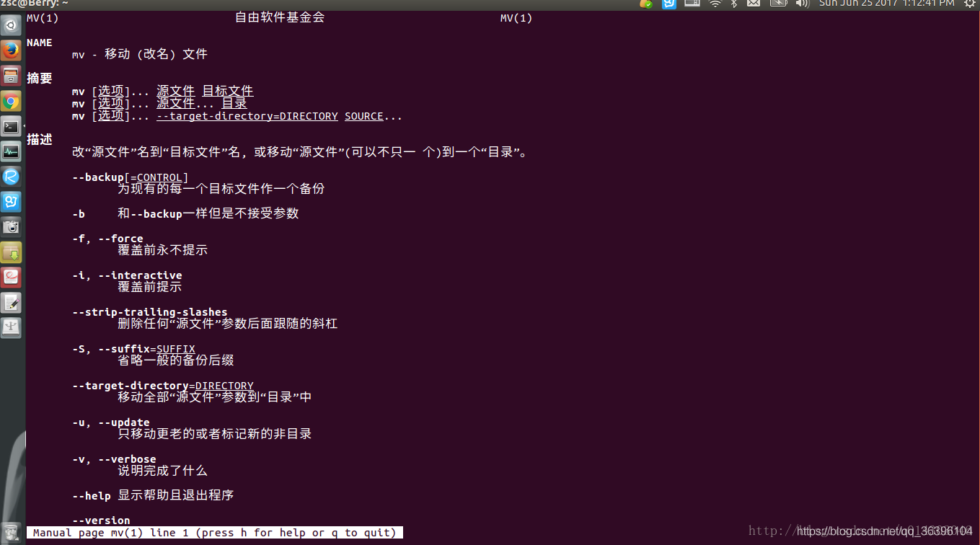Click the underlined 'SOURCE' in synopsis
This screenshot has height=545, width=980.
pos(364,116)
